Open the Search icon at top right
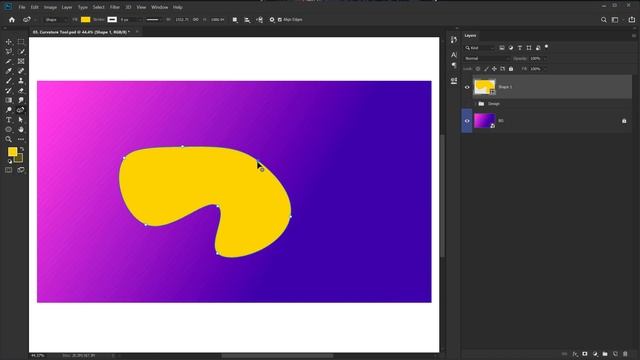This screenshot has height=360, width=640. (604, 20)
